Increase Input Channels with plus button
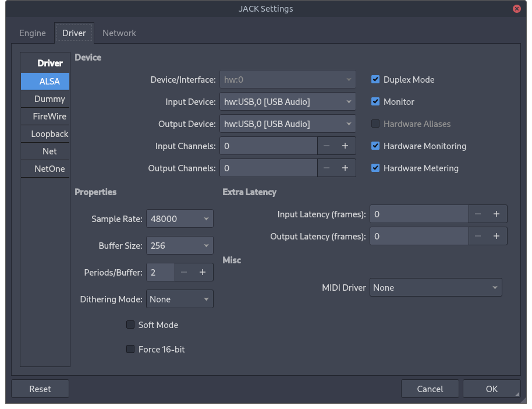532x409 pixels. point(345,146)
